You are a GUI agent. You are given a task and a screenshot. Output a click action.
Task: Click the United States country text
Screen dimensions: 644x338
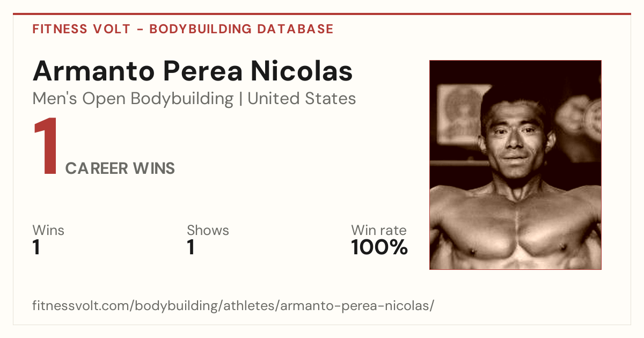[302, 99]
